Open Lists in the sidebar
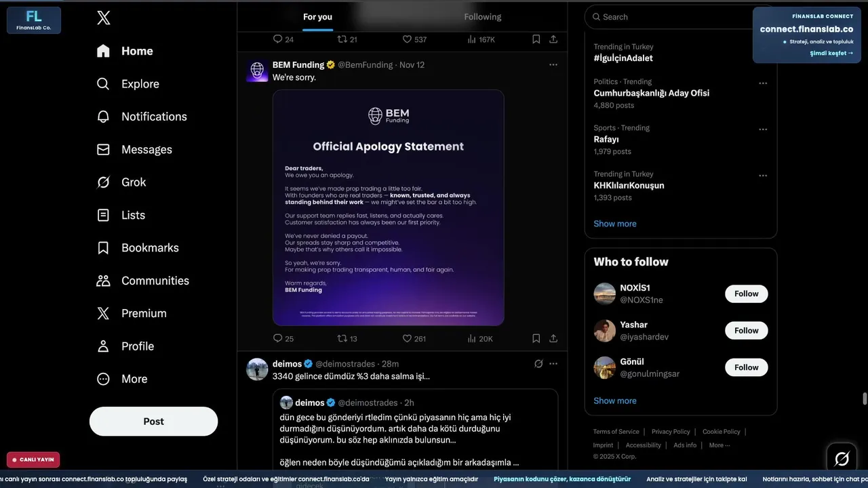This screenshot has width=868, height=488. pyautogui.click(x=121, y=215)
